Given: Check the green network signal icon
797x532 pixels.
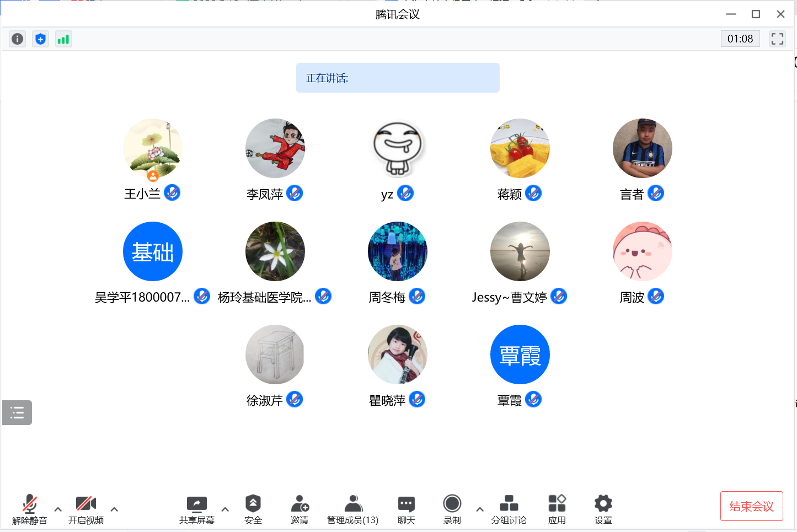Looking at the screenshot, I should click(63, 39).
